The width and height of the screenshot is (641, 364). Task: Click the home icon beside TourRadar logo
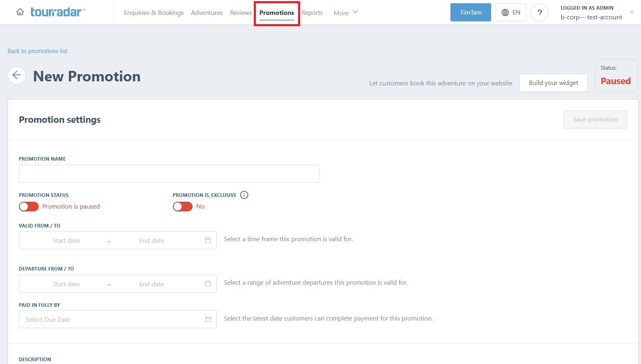20,12
